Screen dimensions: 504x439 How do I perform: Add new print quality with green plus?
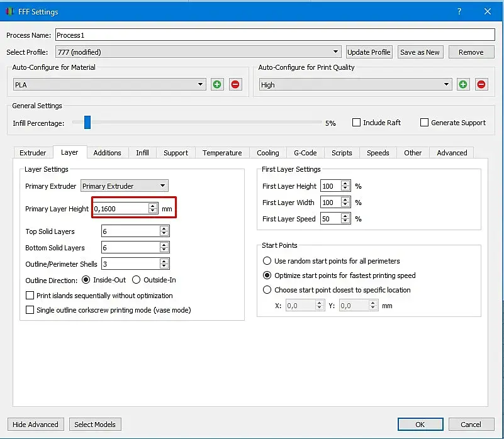pyautogui.click(x=463, y=84)
